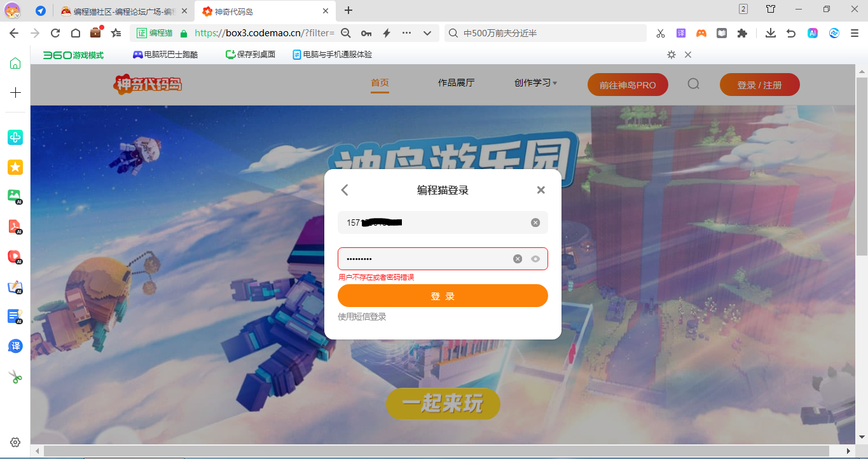This screenshot has height=459, width=868.
Task: Open the AI PDF sidebar tool
Action: pyautogui.click(x=15, y=226)
